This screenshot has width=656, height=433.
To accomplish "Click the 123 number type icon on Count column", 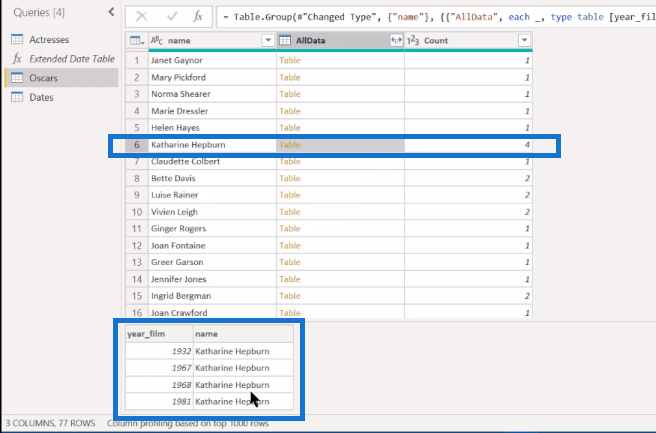I will [413, 41].
